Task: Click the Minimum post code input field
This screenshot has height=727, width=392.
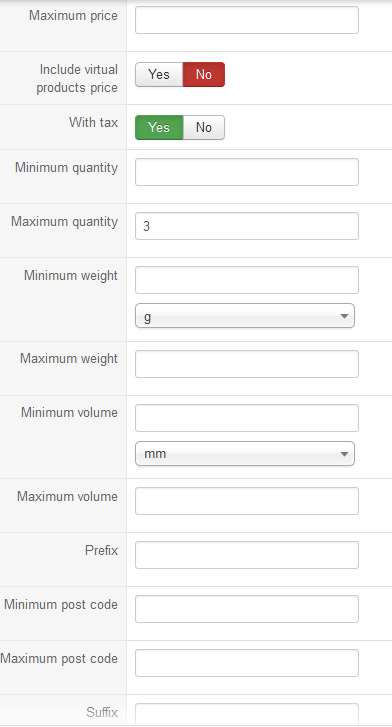Action: [x=247, y=609]
